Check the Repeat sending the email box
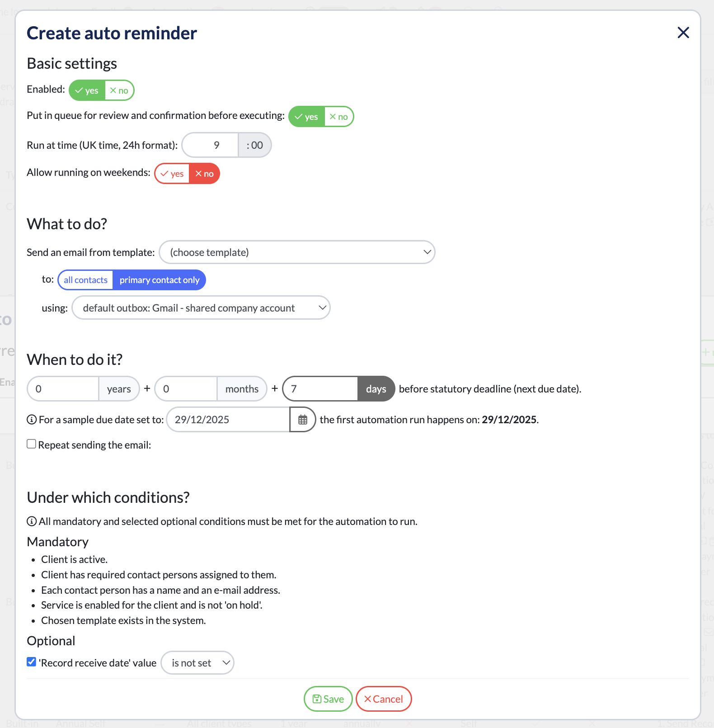Image resolution: width=714 pixels, height=728 pixels. (x=32, y=444)
